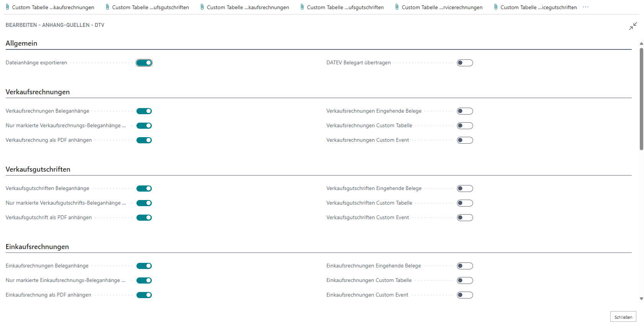Enable DATEV Belegart übertragen switch
Screen dimensions: 644x328
pos(465,63)
